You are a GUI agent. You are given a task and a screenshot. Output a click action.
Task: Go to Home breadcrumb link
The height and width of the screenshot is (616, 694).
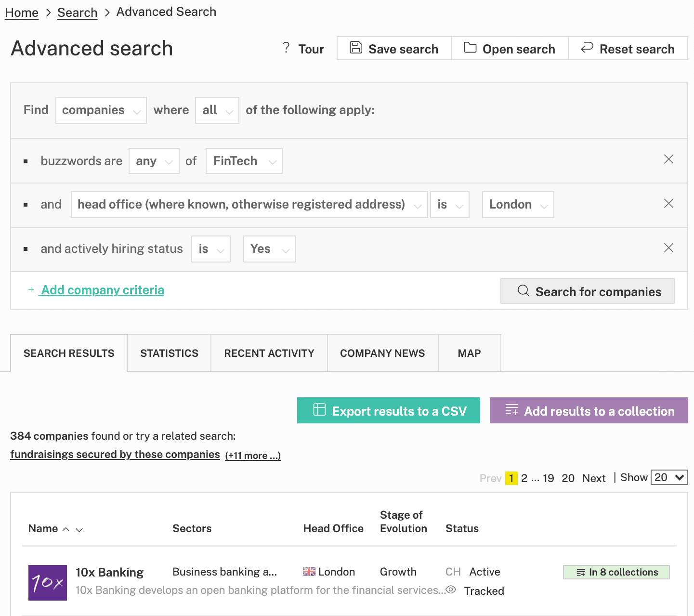point(22,13)
